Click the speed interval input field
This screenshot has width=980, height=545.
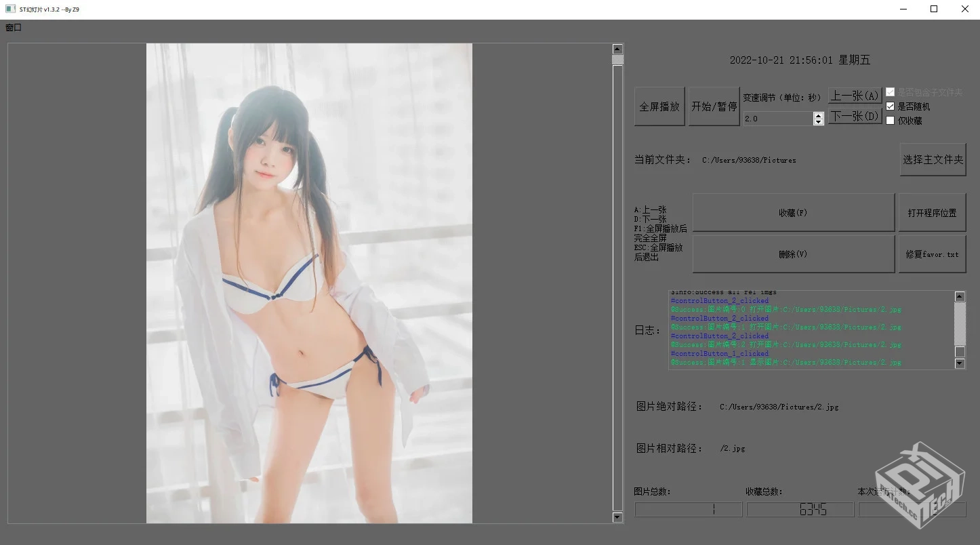777,119
